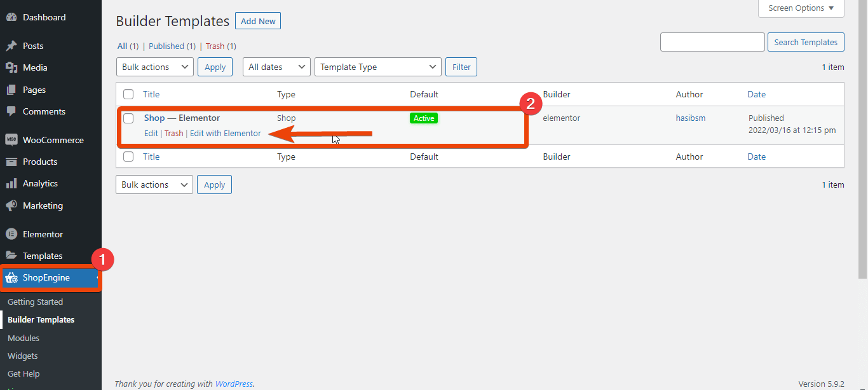Click the Published date cell
The width and height of the screenshot is (868, 390).
(x=792, y=124)
